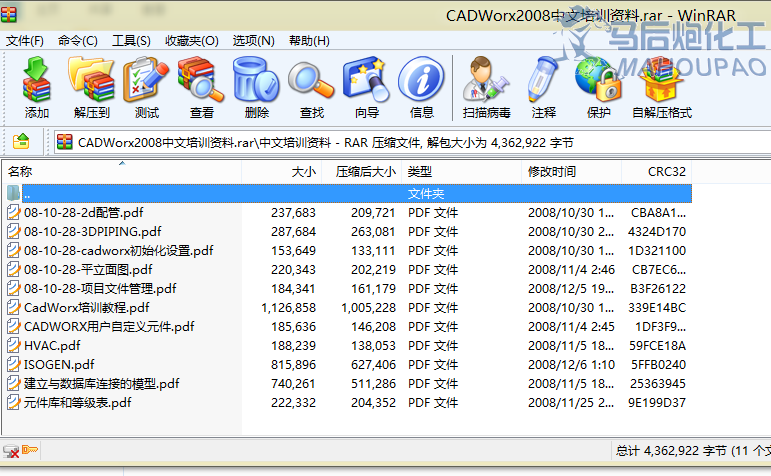The image size is (771, 476).
Task: Sort by the 类型 column header
Action: point(462,172)
